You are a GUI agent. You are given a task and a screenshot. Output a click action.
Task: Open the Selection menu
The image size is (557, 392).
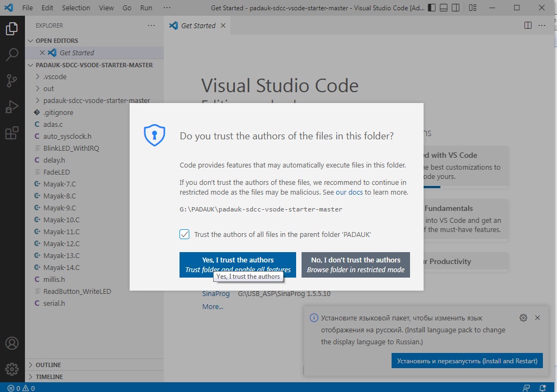click(76, 8)
